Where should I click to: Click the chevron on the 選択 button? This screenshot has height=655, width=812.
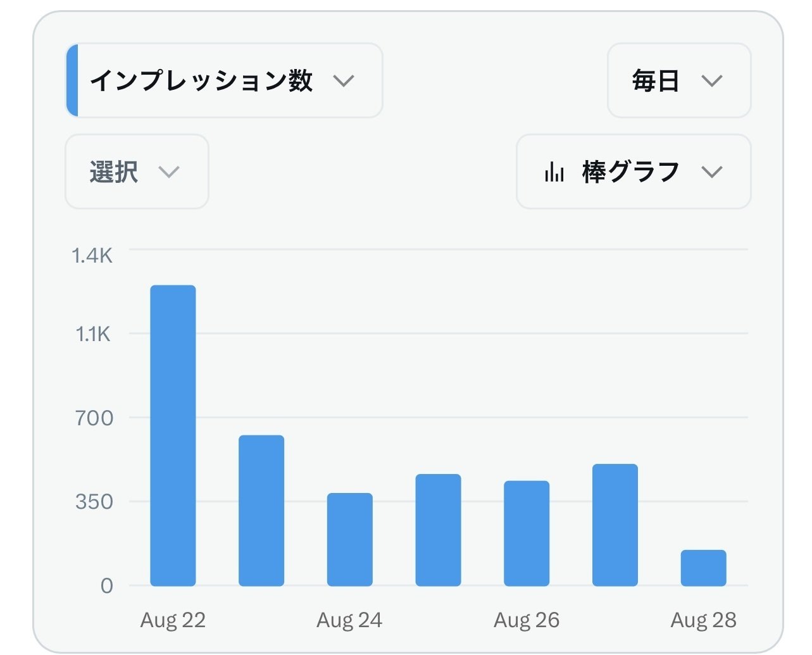[169, 172]
